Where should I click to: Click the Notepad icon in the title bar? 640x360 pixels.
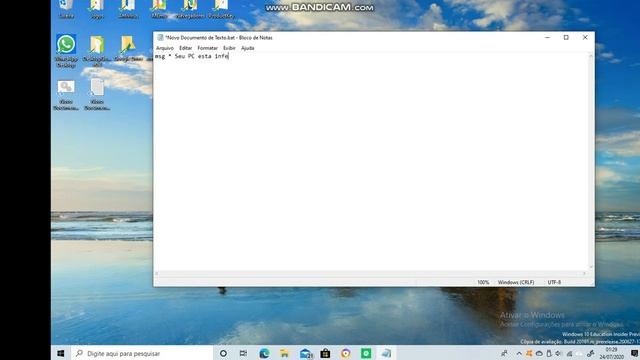(x=160, y=38)
